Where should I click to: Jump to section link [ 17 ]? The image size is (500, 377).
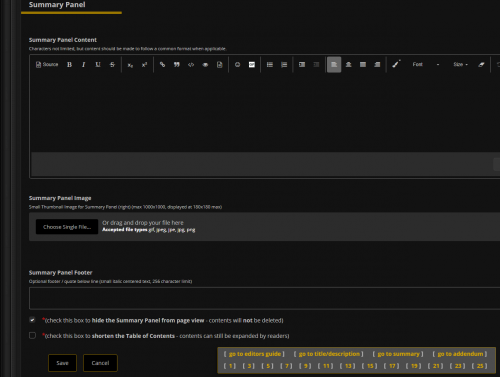tap(392, 366)
